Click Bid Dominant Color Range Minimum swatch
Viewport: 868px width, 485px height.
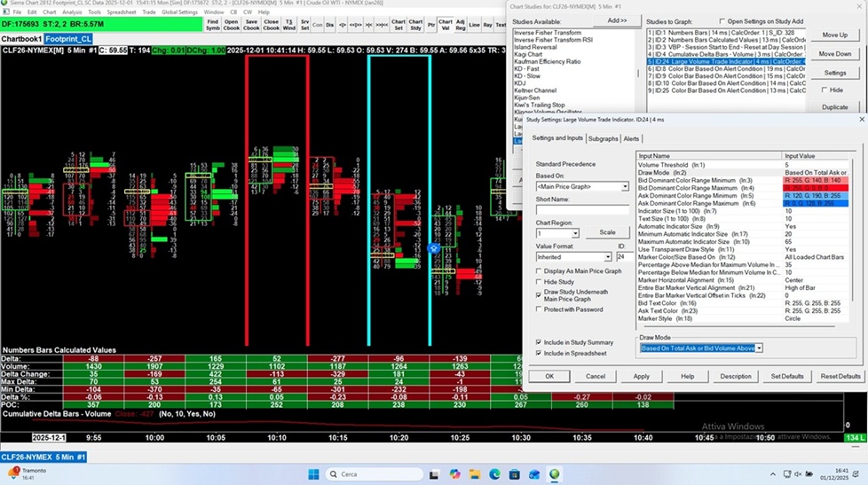(816, 180)
